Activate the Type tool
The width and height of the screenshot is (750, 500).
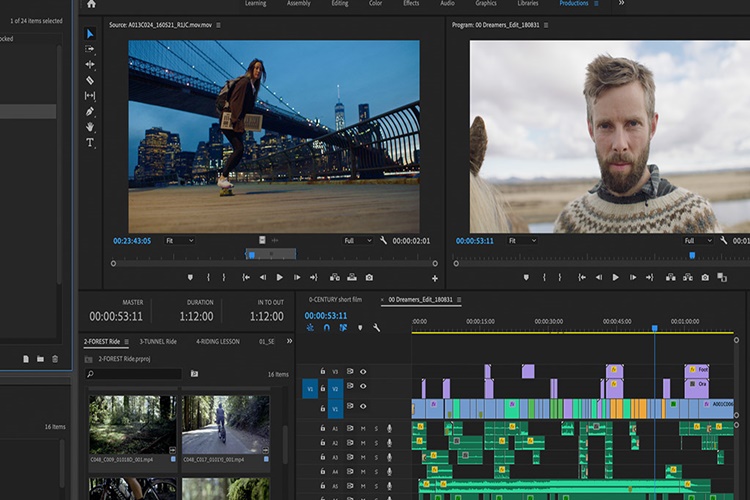tap(90, 143)
